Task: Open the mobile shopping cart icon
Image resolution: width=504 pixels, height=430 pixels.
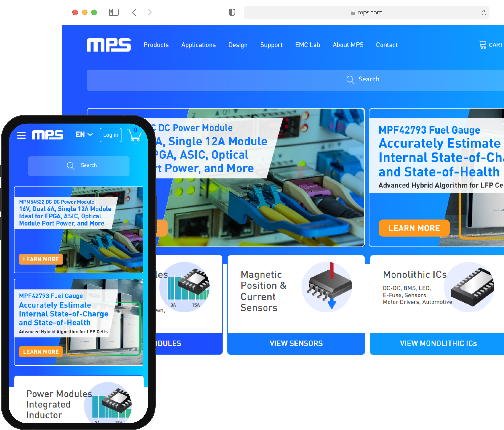Action: (134, 135)
